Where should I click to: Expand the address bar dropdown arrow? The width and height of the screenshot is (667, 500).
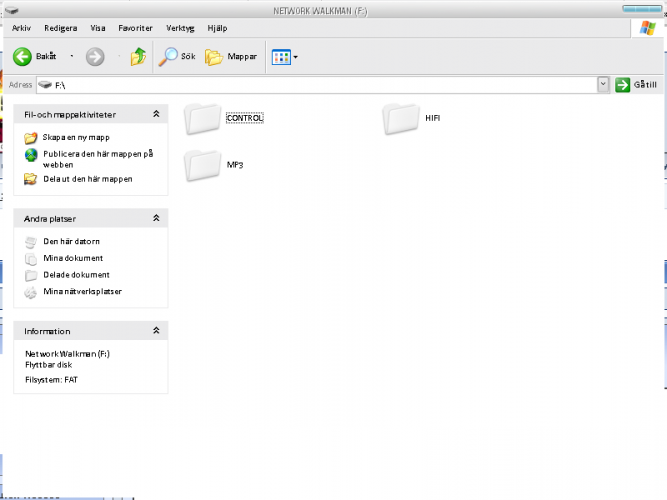603,86
